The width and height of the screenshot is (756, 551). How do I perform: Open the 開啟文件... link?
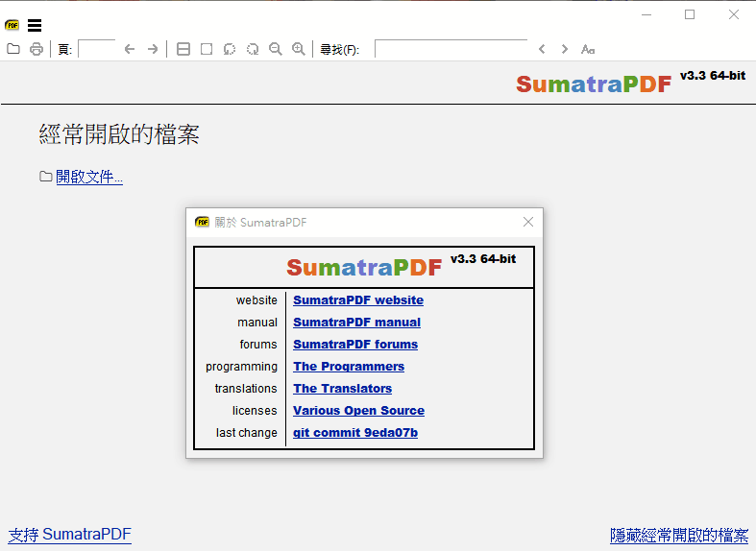click(89, 177)
